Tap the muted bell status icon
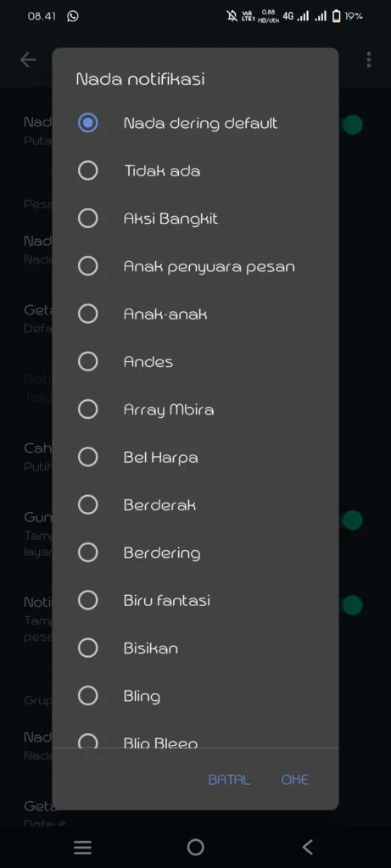Viewport: 391px width, 868px height. coord(232,16)
